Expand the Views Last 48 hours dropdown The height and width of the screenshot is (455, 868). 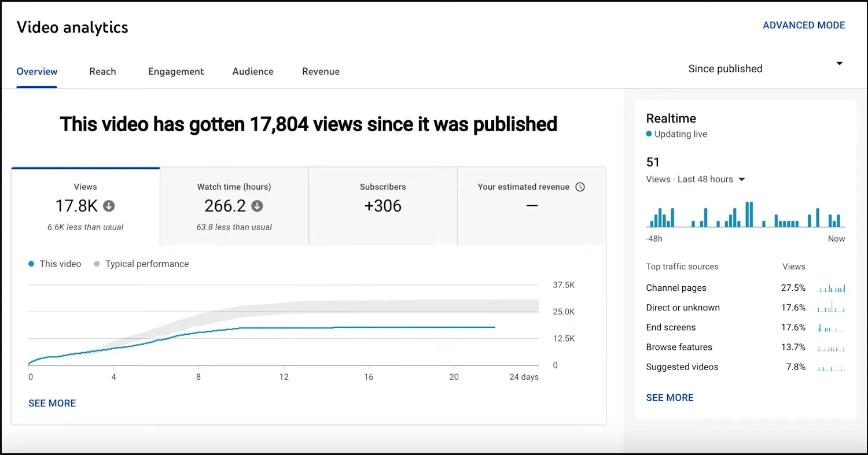click(742, 179)
